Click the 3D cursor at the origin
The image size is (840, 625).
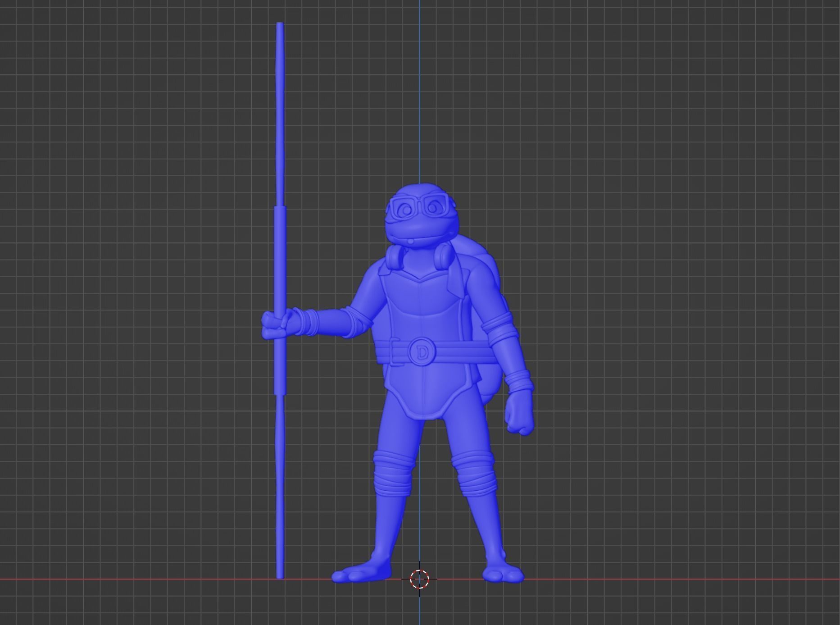pyautogui.click(x=419, y=579)
